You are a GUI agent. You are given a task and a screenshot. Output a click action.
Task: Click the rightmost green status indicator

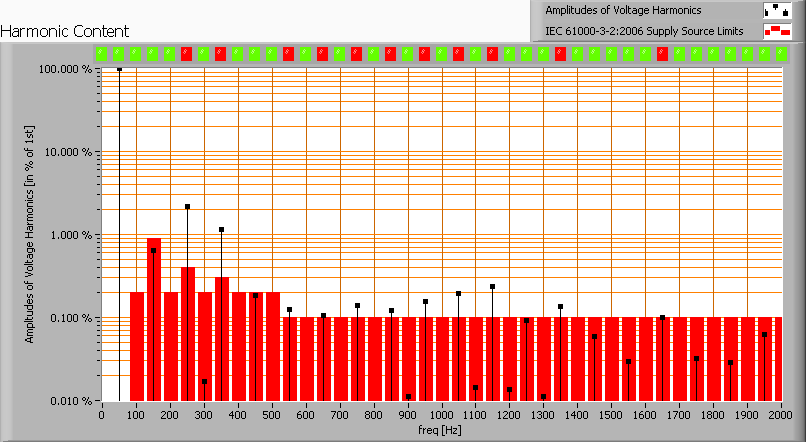tap(781, 53)
